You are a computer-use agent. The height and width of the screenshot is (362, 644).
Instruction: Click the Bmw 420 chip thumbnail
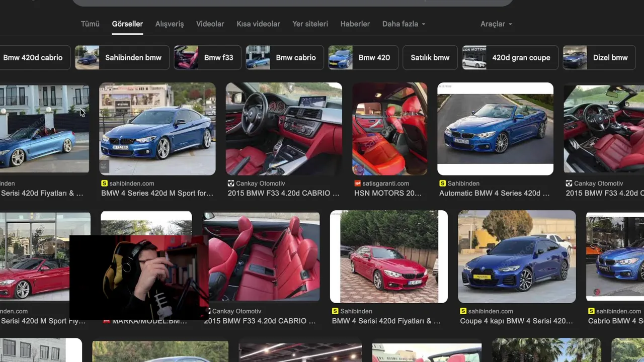click(x=341, y=57)
